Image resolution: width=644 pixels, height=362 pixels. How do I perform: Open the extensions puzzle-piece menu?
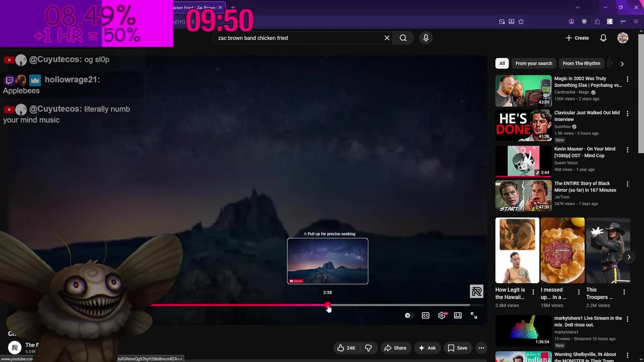597,22
